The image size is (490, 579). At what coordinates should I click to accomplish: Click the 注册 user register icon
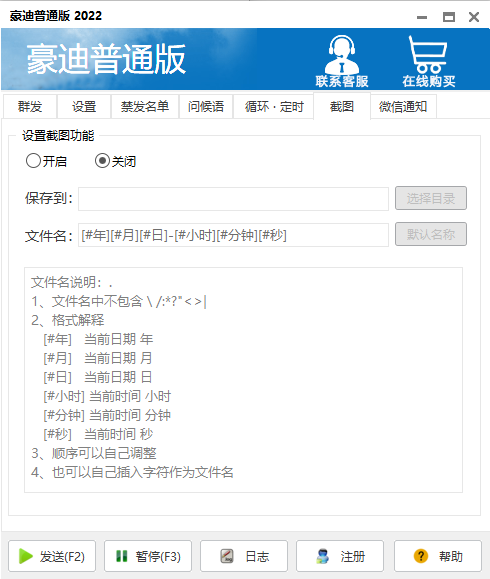pyautogui.click(x=323, y=556)
